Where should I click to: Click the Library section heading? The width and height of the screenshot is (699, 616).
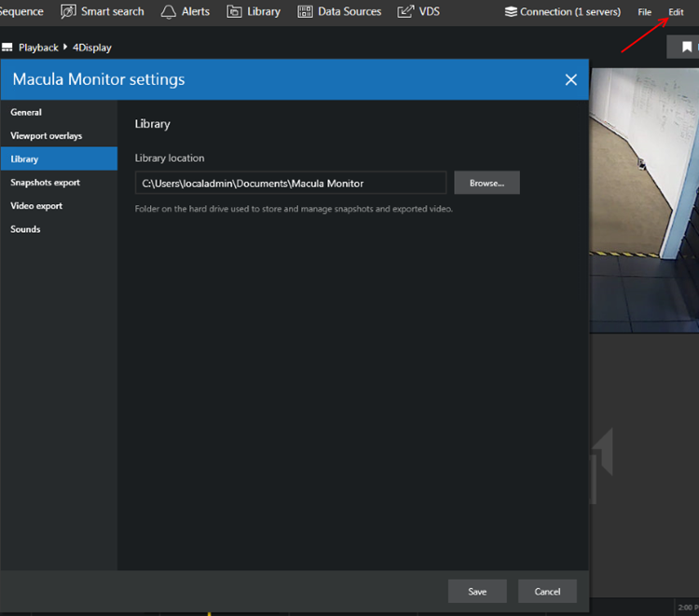153,124
